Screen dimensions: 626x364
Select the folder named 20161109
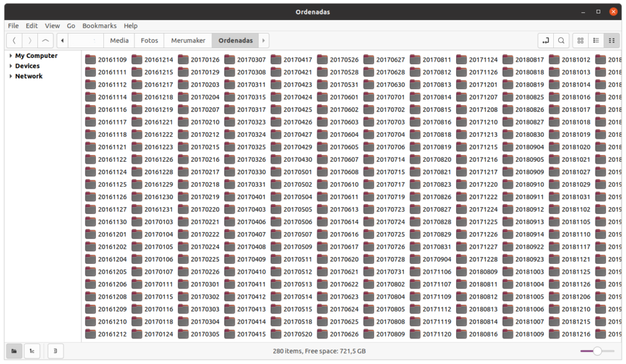[106, 60]
